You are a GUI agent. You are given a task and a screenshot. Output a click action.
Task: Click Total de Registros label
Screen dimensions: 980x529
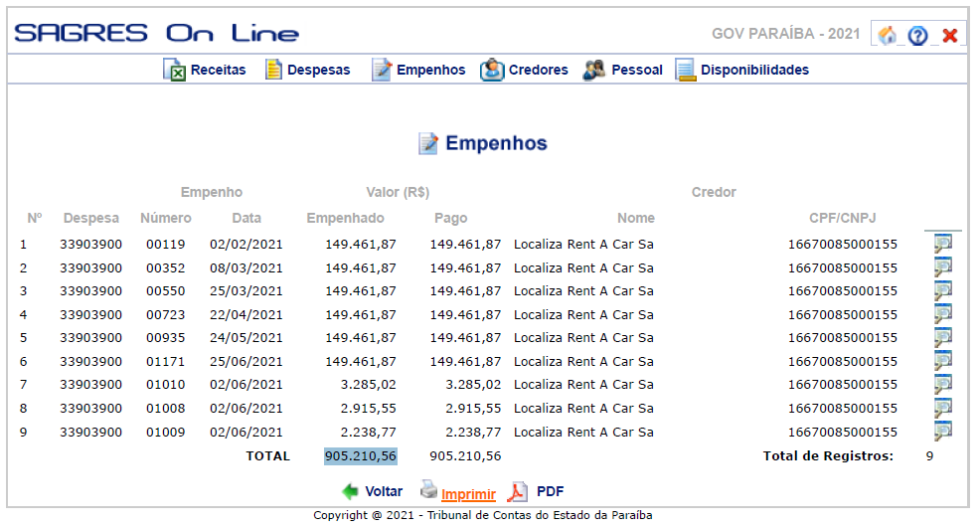(828, 456)
